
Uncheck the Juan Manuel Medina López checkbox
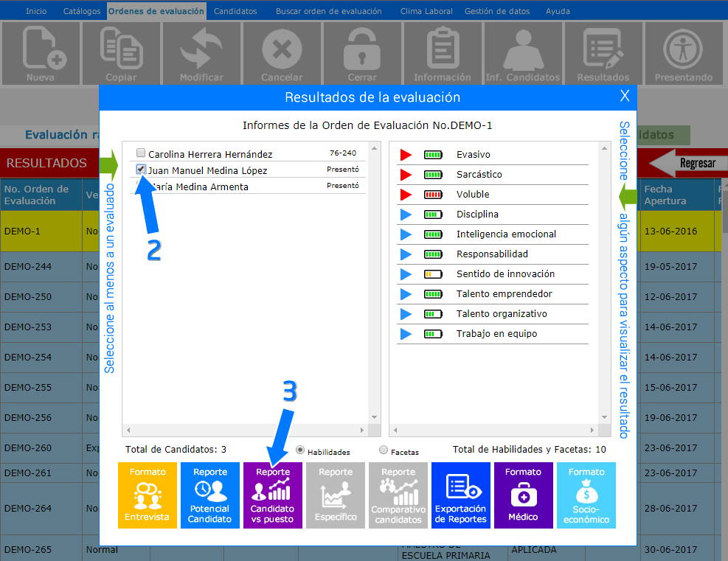(141, 169)
